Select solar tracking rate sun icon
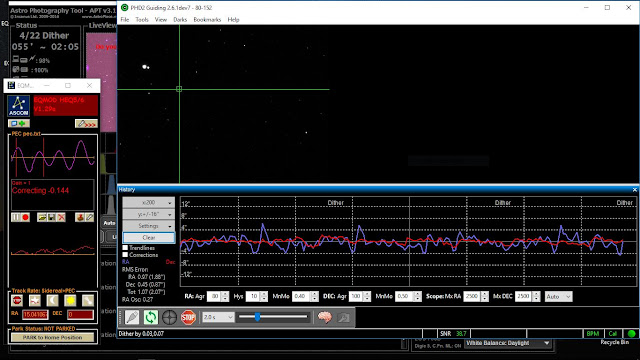 coord(70,301)
